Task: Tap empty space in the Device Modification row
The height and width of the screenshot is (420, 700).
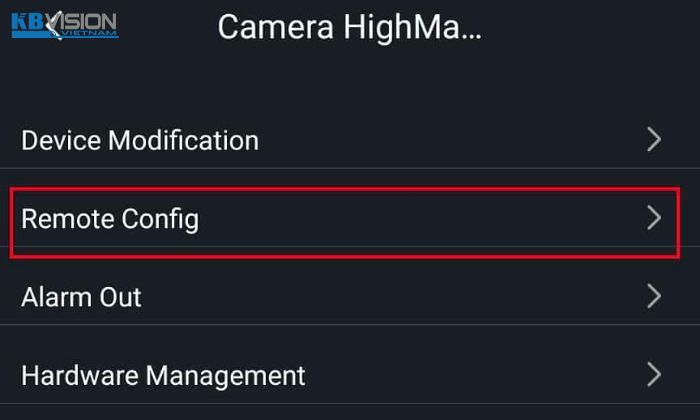Action: click(451, 140)
